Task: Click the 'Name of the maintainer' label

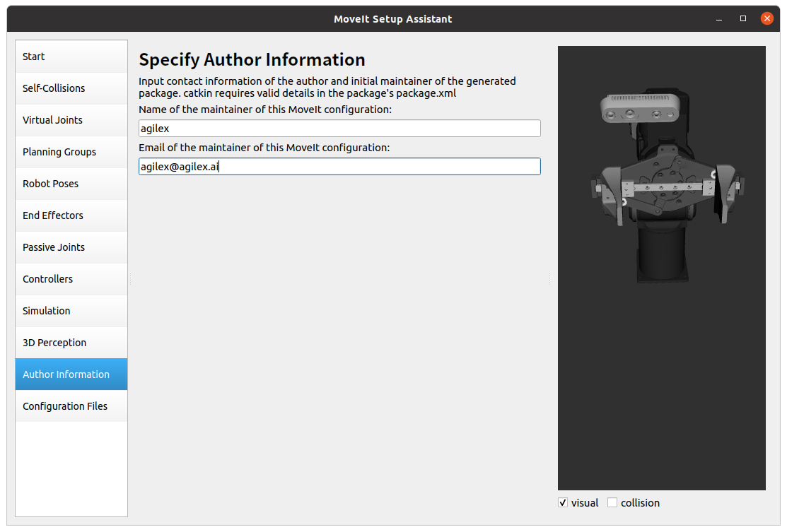Action: pos(265,110)
